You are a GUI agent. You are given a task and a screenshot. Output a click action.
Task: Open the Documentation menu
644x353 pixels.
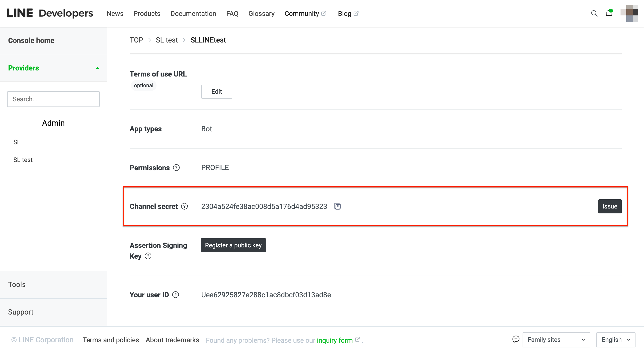(x=193, y=13)
